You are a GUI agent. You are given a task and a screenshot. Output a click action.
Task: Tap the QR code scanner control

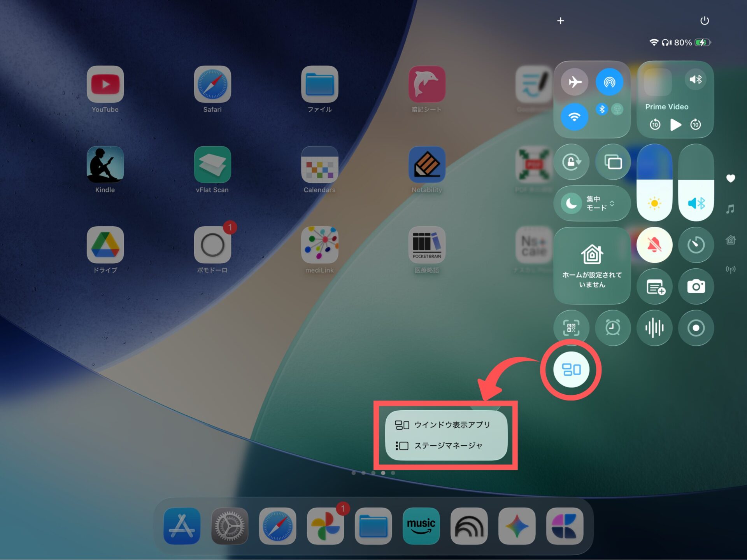point(571,328)
